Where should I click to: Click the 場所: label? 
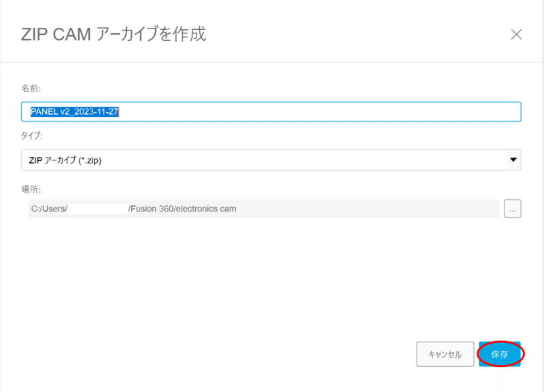click(x=31, y=190)
